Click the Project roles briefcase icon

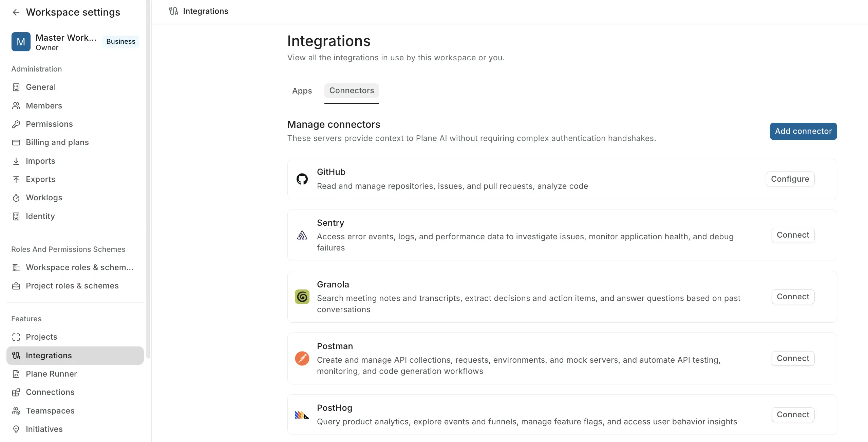click(x=16, y=286)
